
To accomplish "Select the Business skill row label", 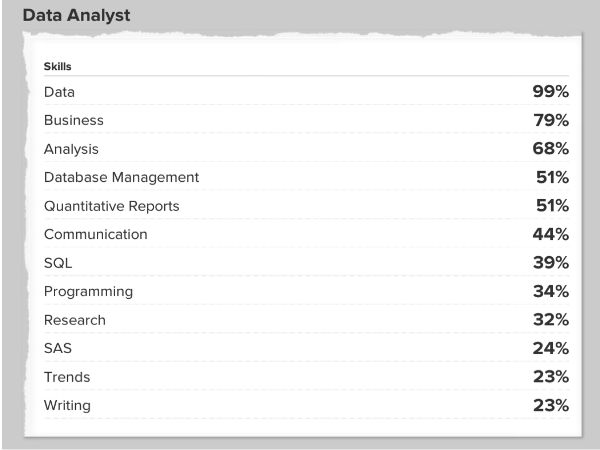I will click(x=73, y=120).
